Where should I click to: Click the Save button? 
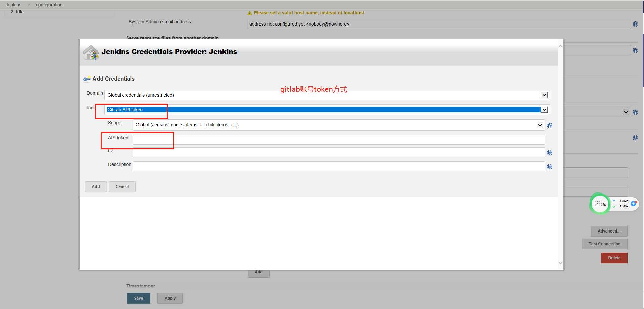(x=138, y=298)
